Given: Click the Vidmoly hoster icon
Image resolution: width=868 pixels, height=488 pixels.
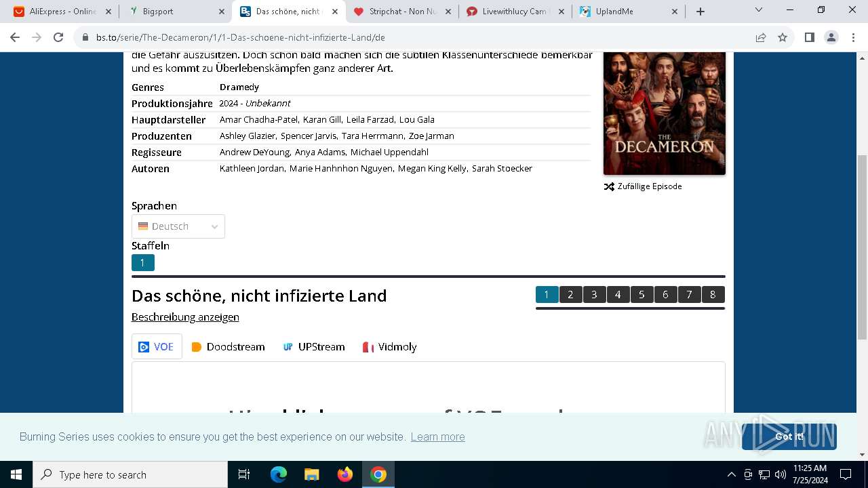Looking at the screenshot, I should coord(368,347).
